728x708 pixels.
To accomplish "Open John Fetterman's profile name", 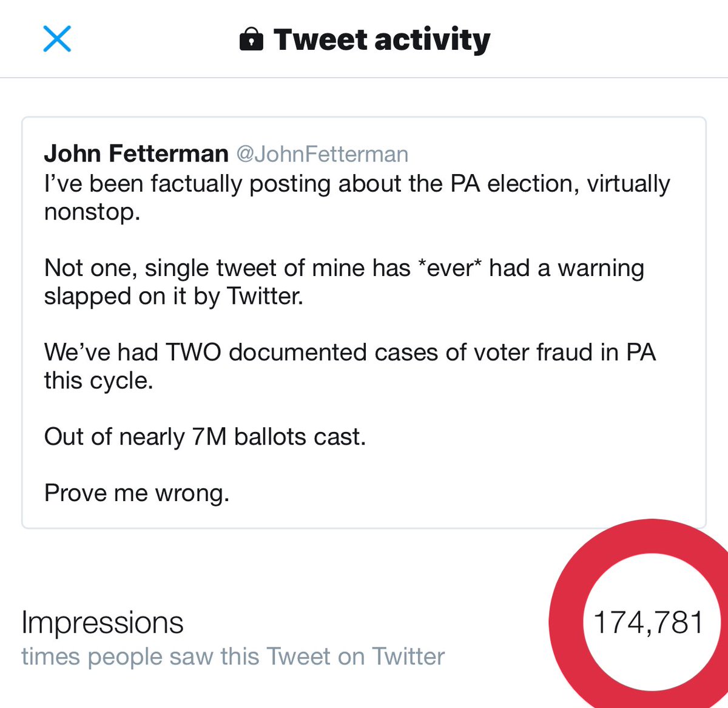I will 136,153.
